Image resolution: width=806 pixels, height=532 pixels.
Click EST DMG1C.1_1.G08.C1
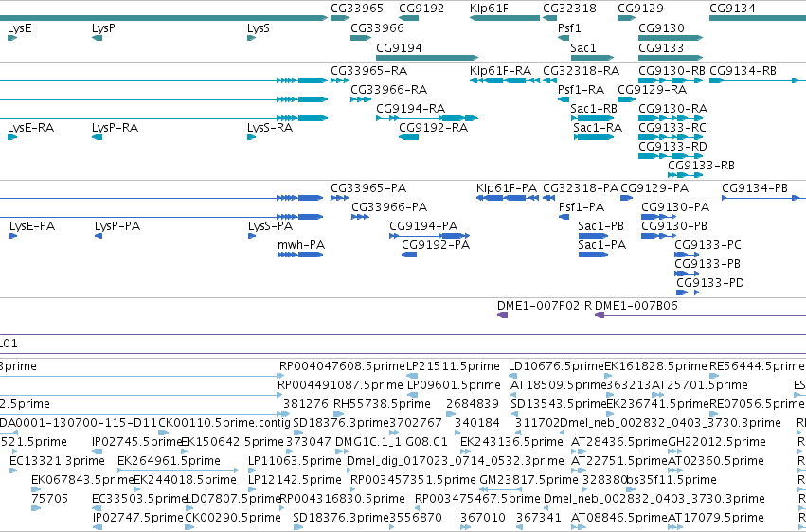click(x=391, y=442)
